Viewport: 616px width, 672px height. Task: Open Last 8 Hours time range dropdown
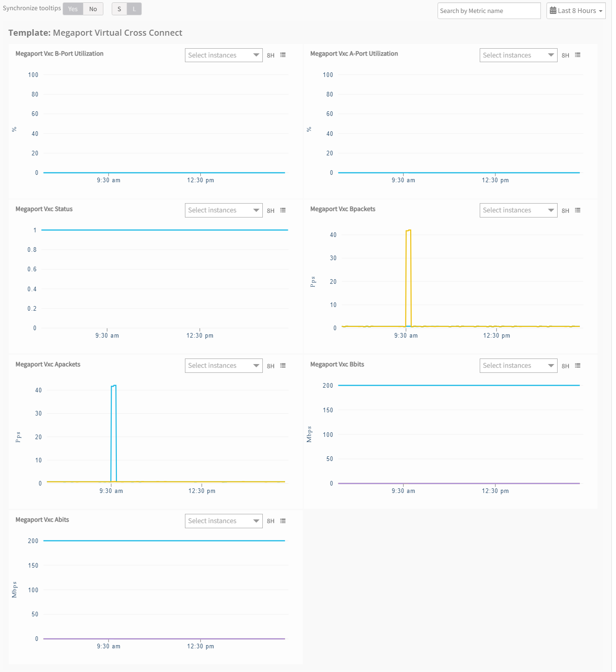click(576, 11)
